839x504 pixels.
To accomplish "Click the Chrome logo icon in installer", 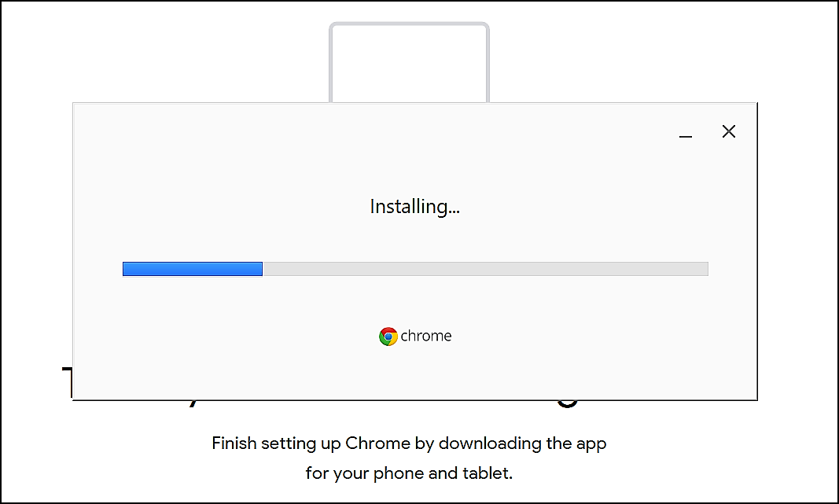I will click(388, 337).
